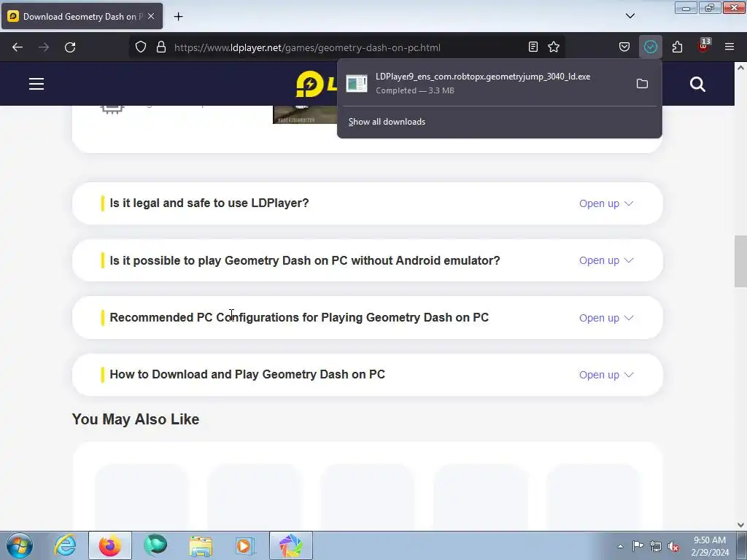
Task: Switch to Firefox in the taskbar
Action: (110, 545)
